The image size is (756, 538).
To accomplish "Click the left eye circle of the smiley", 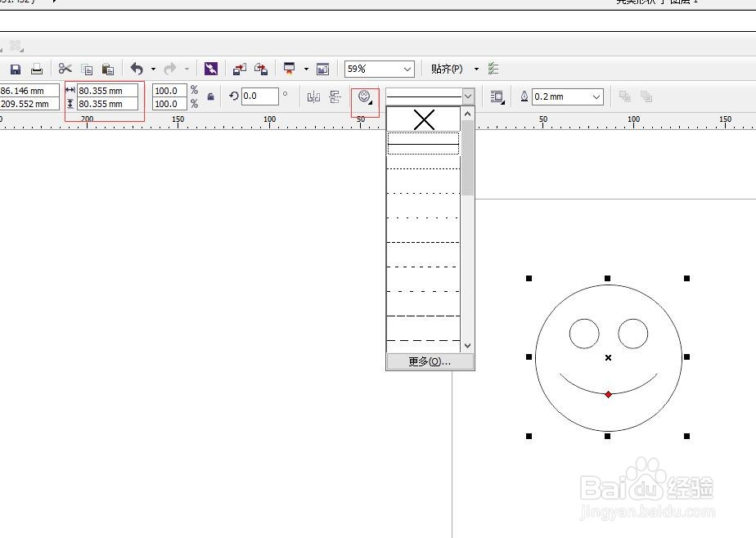I will pos(584,334).
